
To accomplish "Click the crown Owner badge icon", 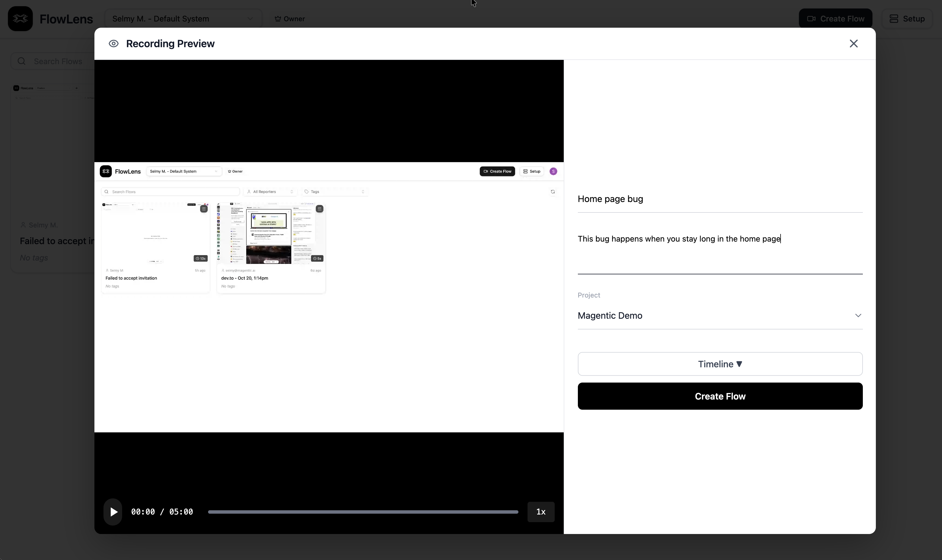I will coord(278,19).
